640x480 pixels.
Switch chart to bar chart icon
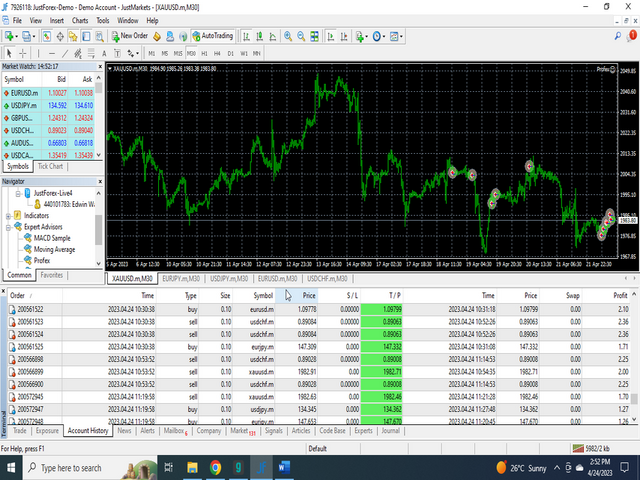tap(246, 36)
